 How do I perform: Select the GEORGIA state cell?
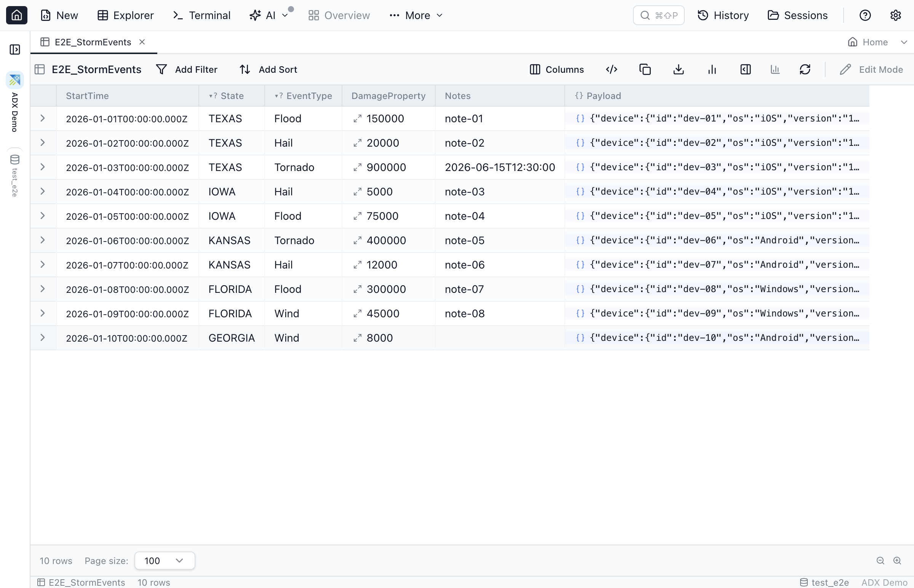(x=232, y=338)
